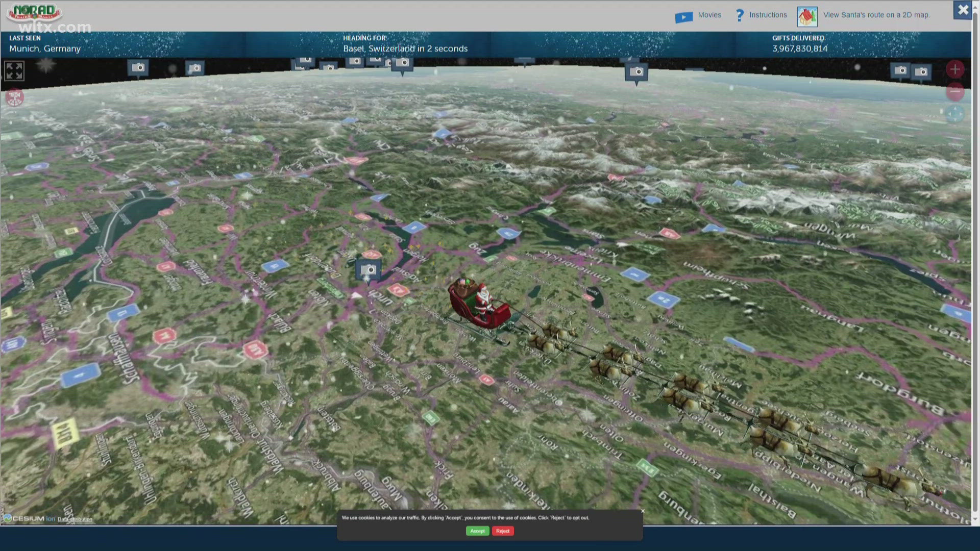The image size is (980, 551).
Task: Click the fullscreen expand icon
Action: pyautogui.click(x=14, y=70)
